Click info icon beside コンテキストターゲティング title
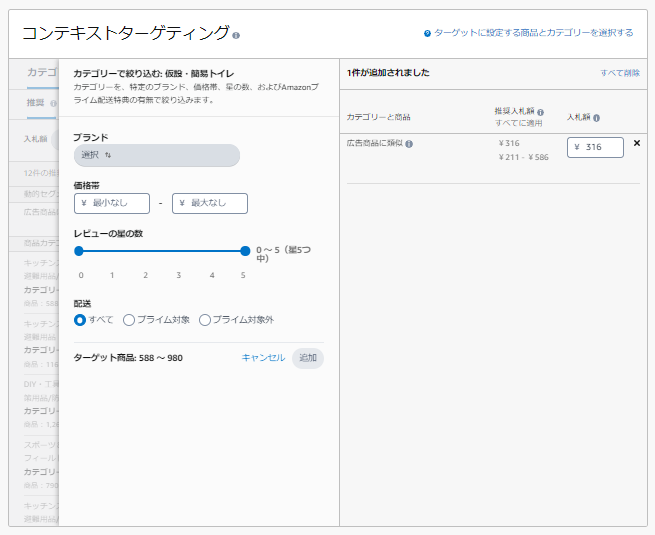 236,35
